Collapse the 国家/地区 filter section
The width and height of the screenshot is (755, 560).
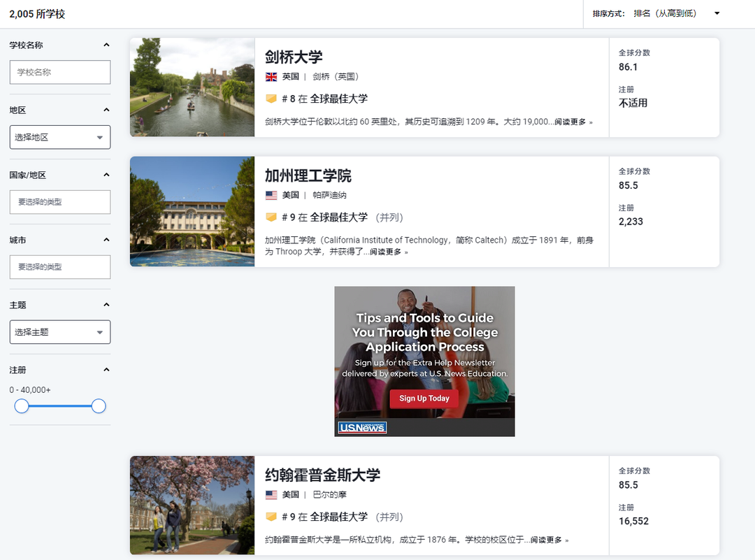click(106, 175)
